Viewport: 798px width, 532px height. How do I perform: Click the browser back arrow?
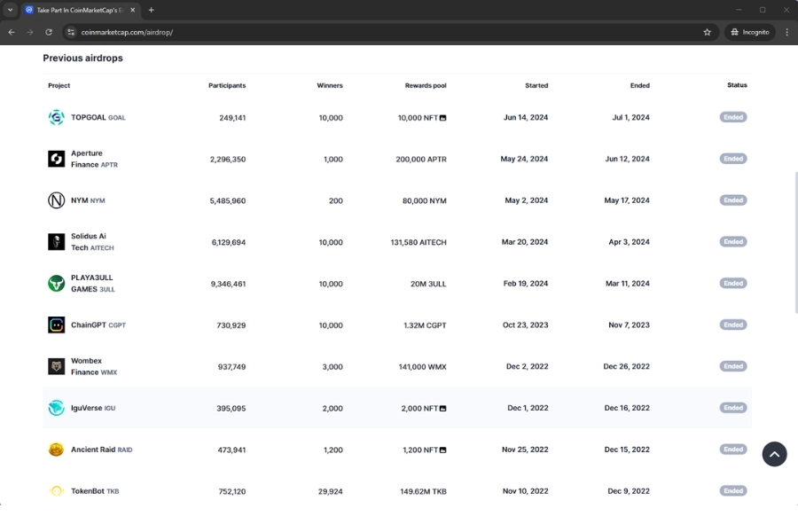click(10, 31)
